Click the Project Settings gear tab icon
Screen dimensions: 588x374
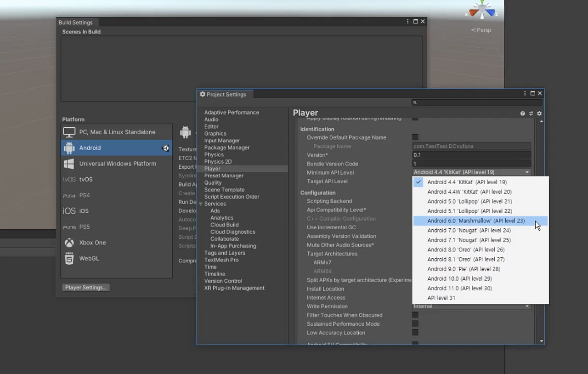click(x=203, y=94)
